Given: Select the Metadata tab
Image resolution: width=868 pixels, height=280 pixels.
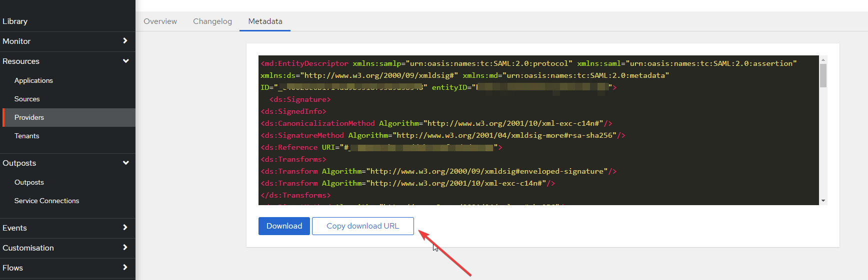Looking at the screenshot, I should (x=265, y=21).
